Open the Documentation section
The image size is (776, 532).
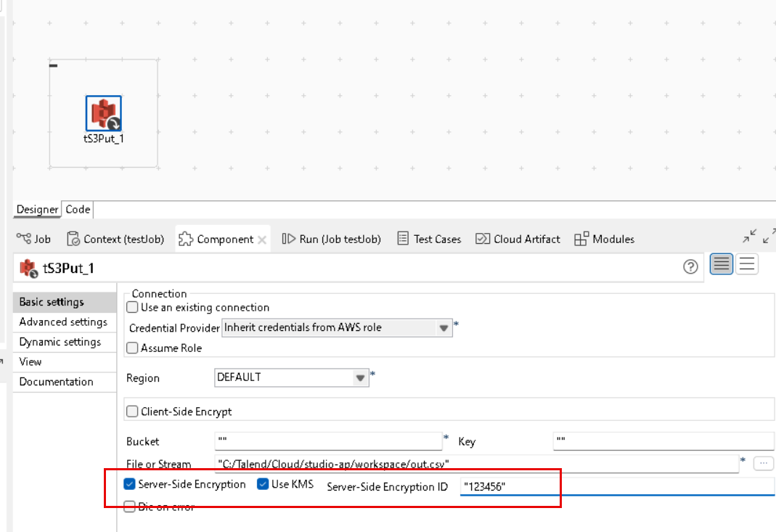point(65,382)
